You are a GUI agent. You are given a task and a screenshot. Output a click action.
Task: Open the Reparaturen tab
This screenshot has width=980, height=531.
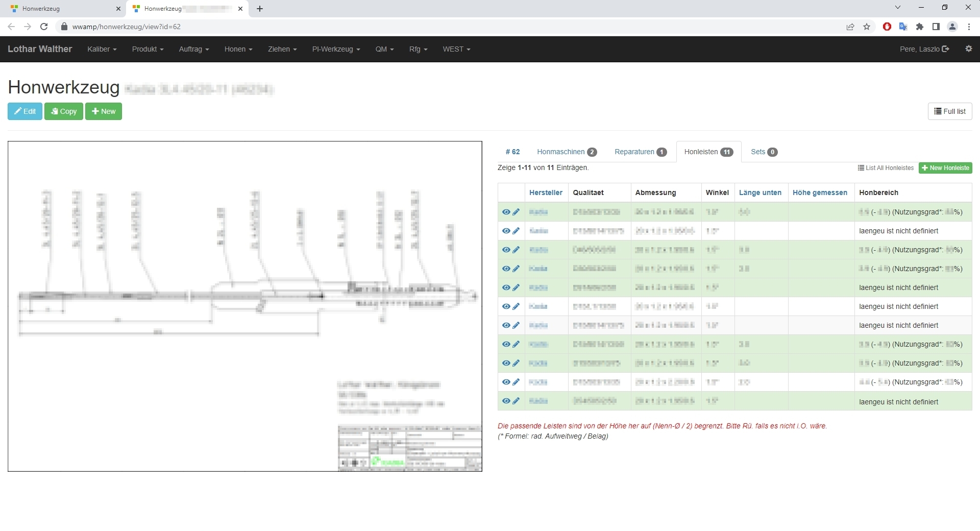641,152
